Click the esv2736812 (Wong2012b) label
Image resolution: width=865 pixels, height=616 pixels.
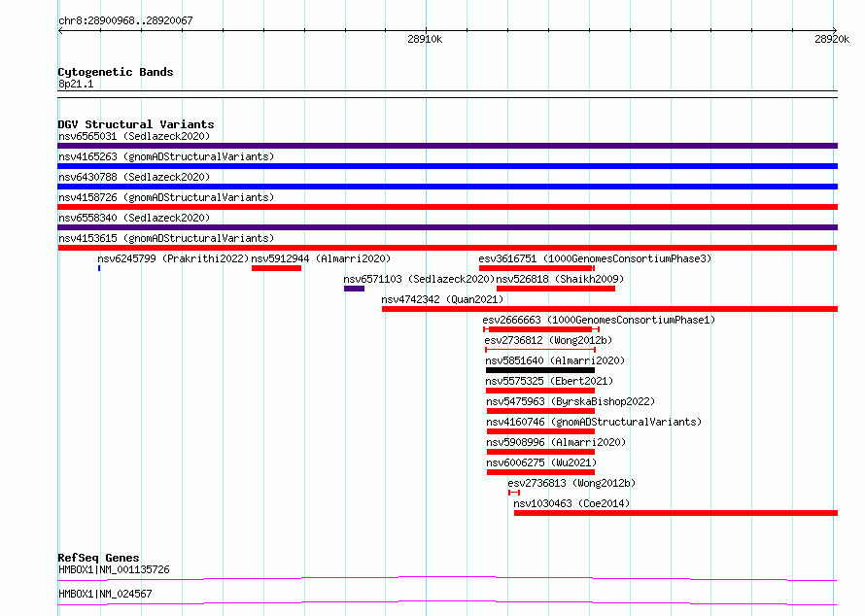click(548, 340)
